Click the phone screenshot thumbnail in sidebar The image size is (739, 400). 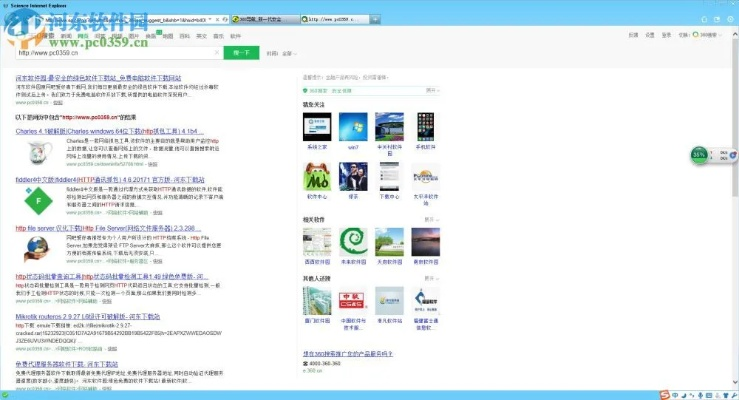coord(424,126)
